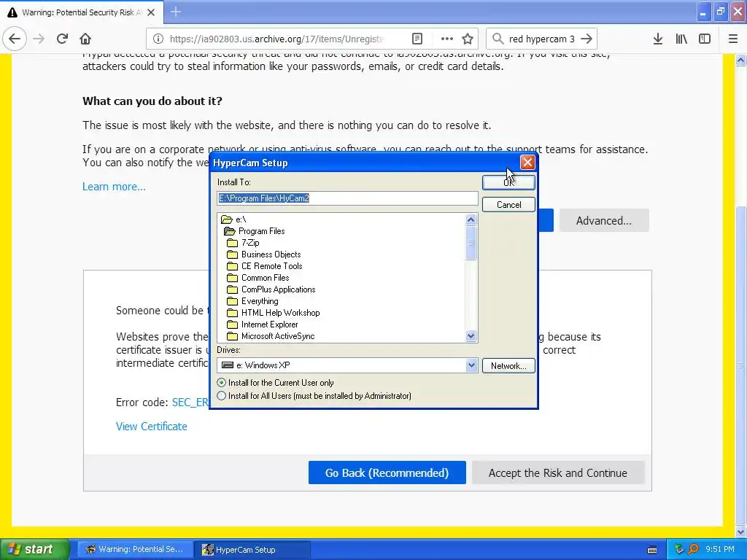Toggle the sidebar icon in toolbar

coord(705,39)
